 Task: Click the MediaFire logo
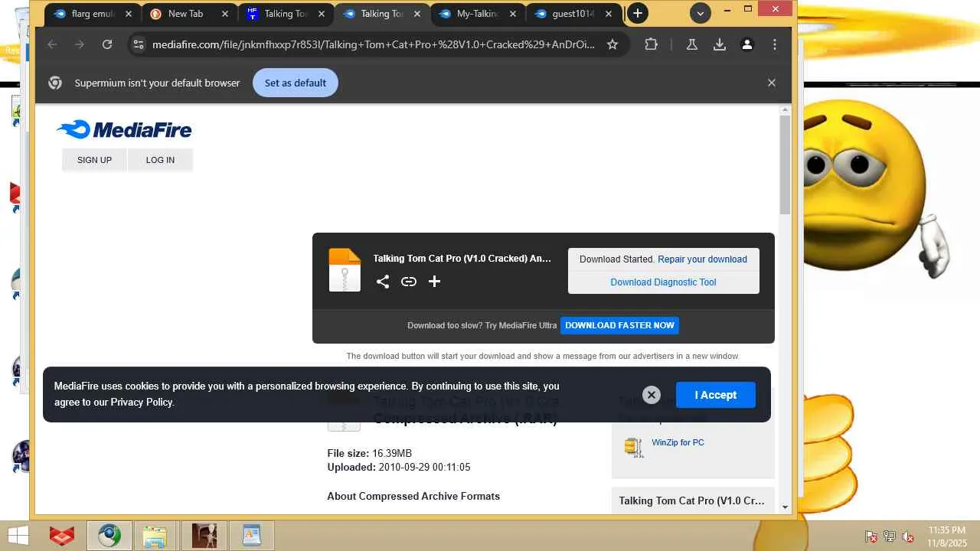point(124,129)
